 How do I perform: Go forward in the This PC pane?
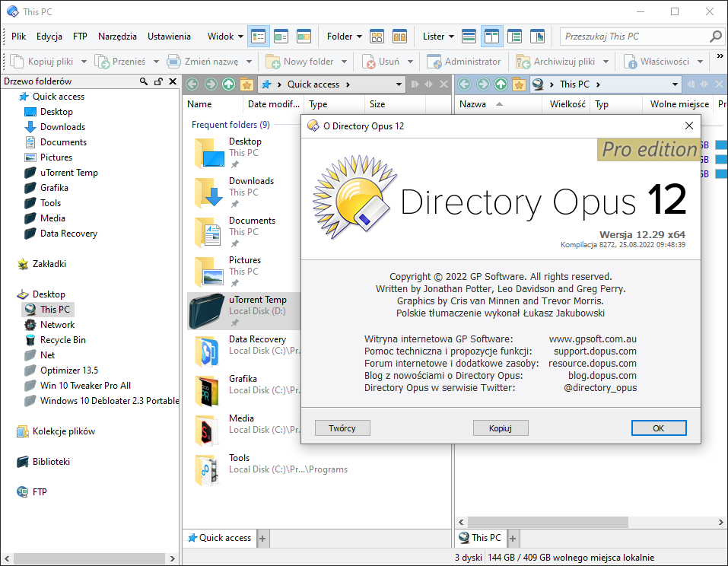point(483,84)
